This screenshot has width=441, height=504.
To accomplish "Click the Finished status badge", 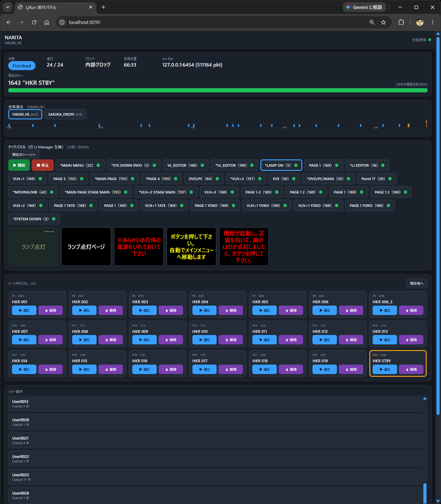I will pyautogui.click(x=22, y=66).
